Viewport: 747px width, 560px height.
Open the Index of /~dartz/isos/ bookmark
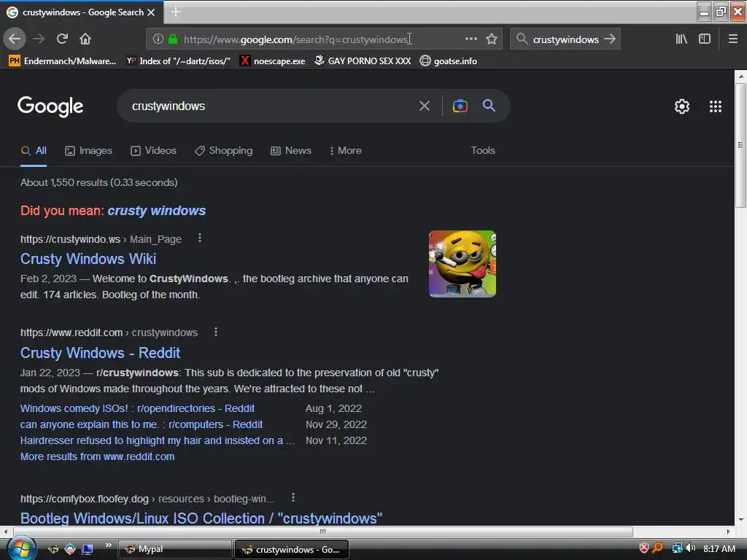pos(178,61)
